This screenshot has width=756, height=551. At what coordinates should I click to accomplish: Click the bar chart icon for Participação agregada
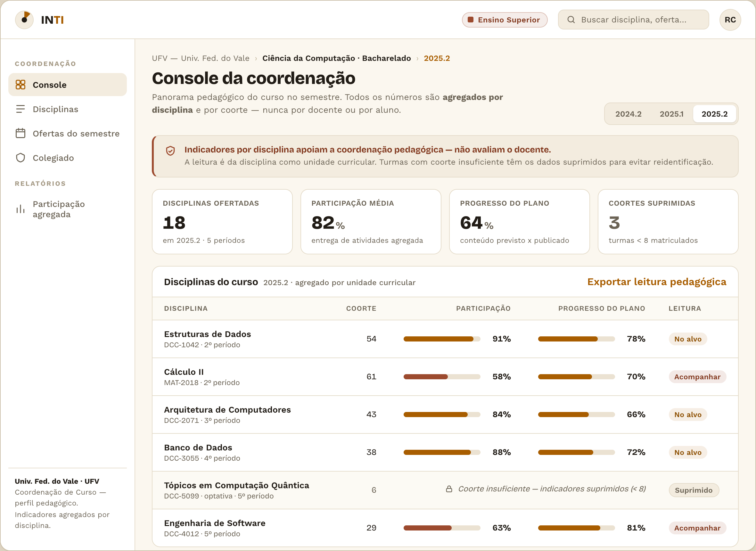pyautogui.click(x=21, y=209)
